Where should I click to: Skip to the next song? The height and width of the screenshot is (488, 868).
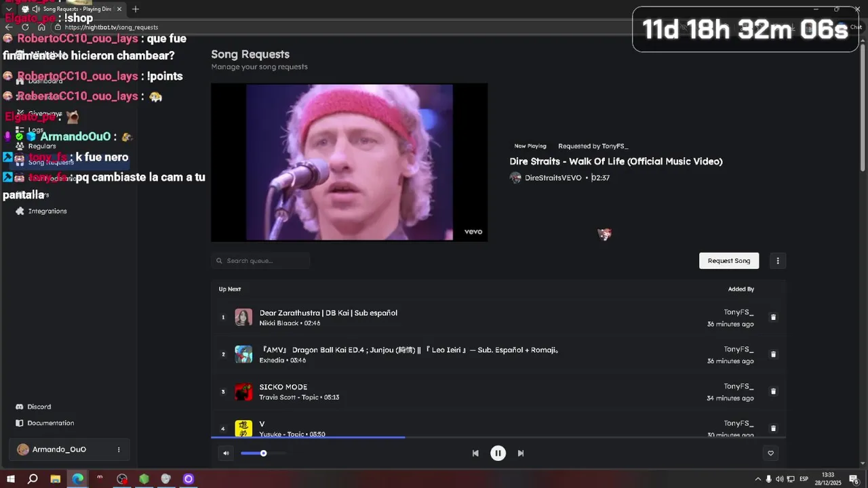tap(521, 453)
